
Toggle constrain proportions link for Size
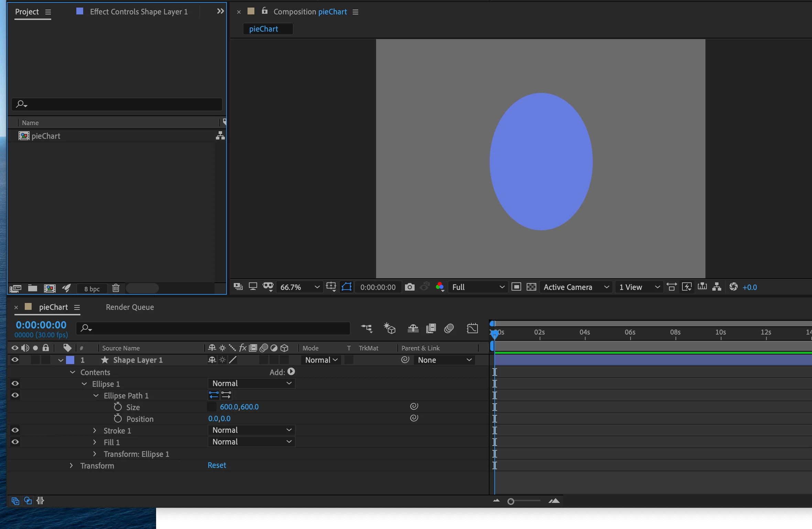211,407
